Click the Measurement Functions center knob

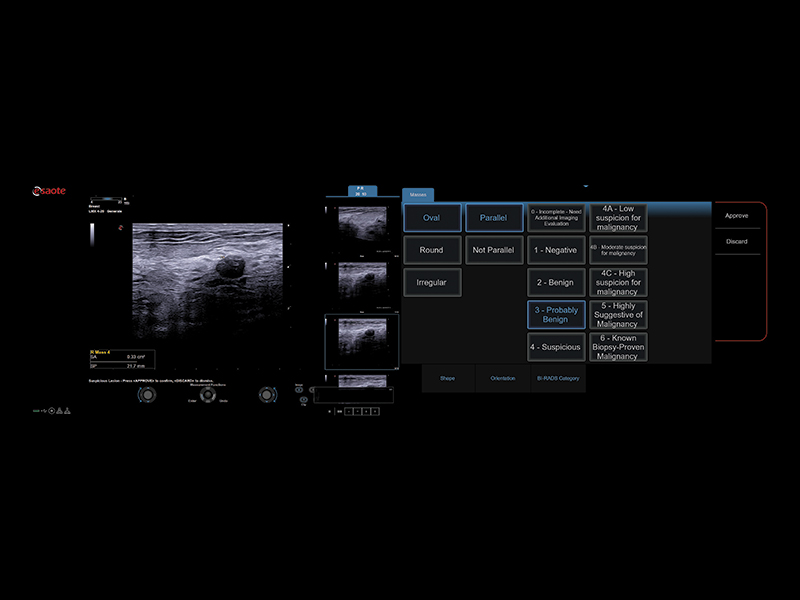pyautogui.click(x=210, y=395)
